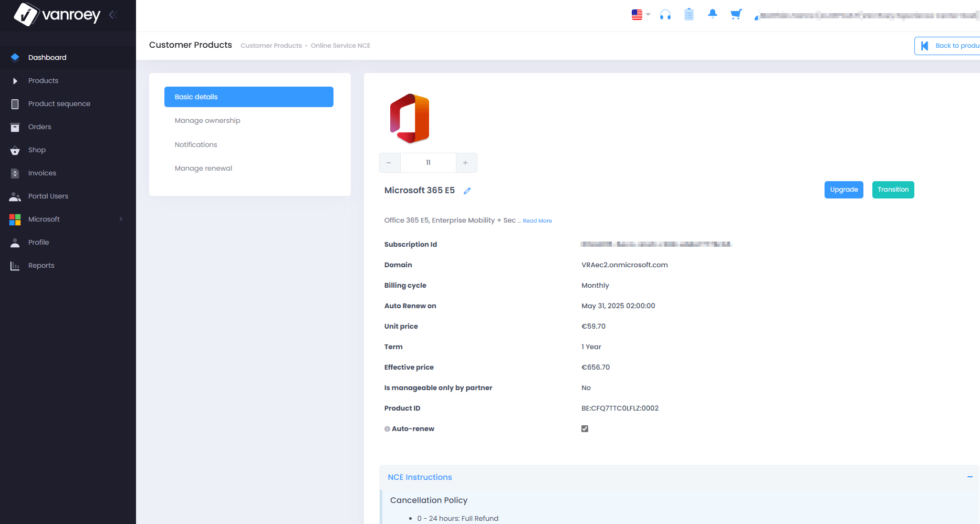Image resolution: width=980 pixels, height=524 pixels.
Task: Toggle the Auto-renew checkbox
Action: pyautogui.click(x=585, y=429)
